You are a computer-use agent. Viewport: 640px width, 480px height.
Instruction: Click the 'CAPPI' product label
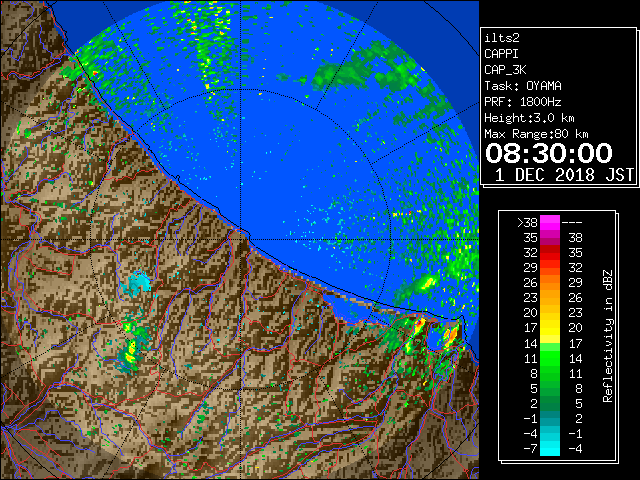coord(501,54)
